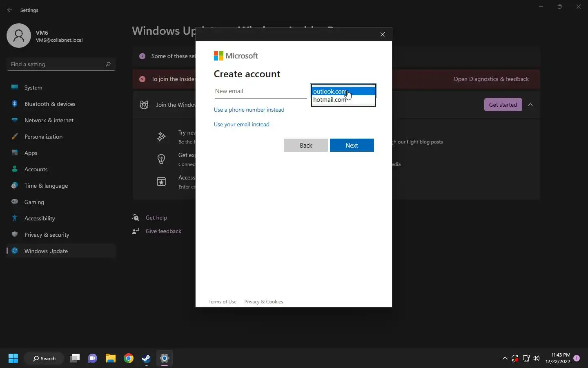Choose hotmail.com domain option

pyautogui.click(x=343, y=100)
